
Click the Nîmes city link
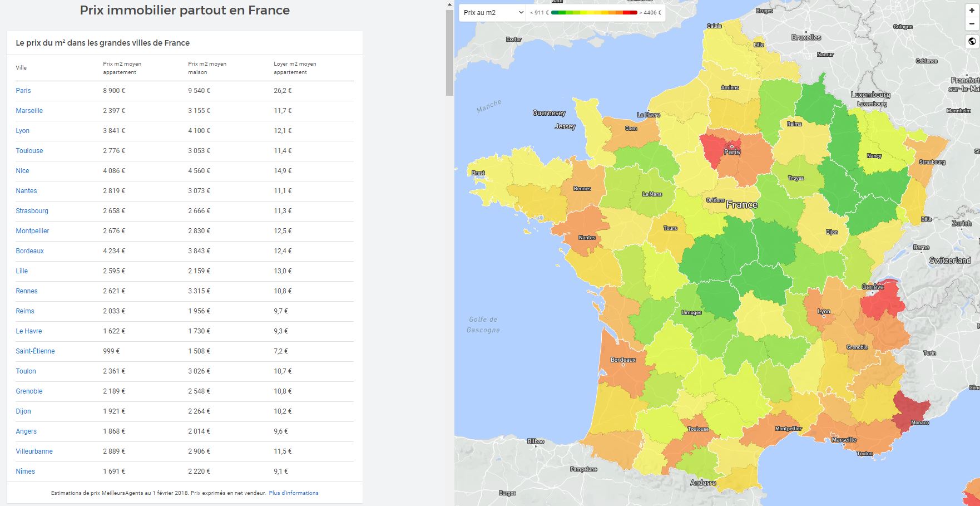pyautogui.click(x=26, y=471)
